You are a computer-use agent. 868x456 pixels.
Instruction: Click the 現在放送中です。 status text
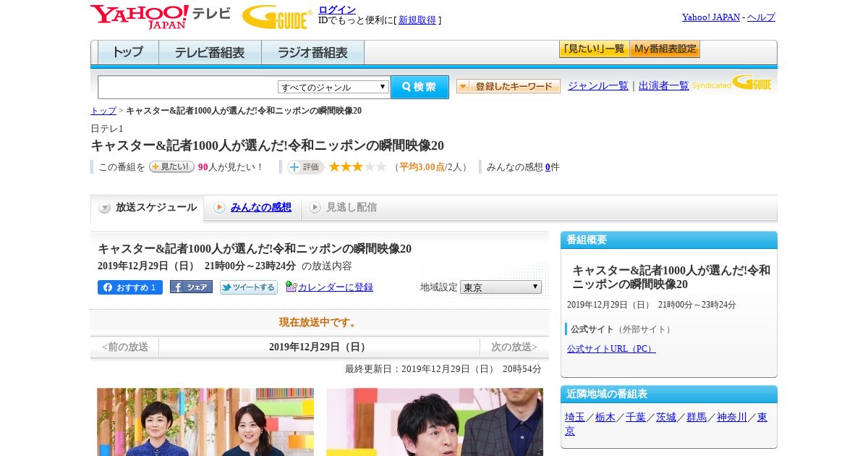[319, 323]
